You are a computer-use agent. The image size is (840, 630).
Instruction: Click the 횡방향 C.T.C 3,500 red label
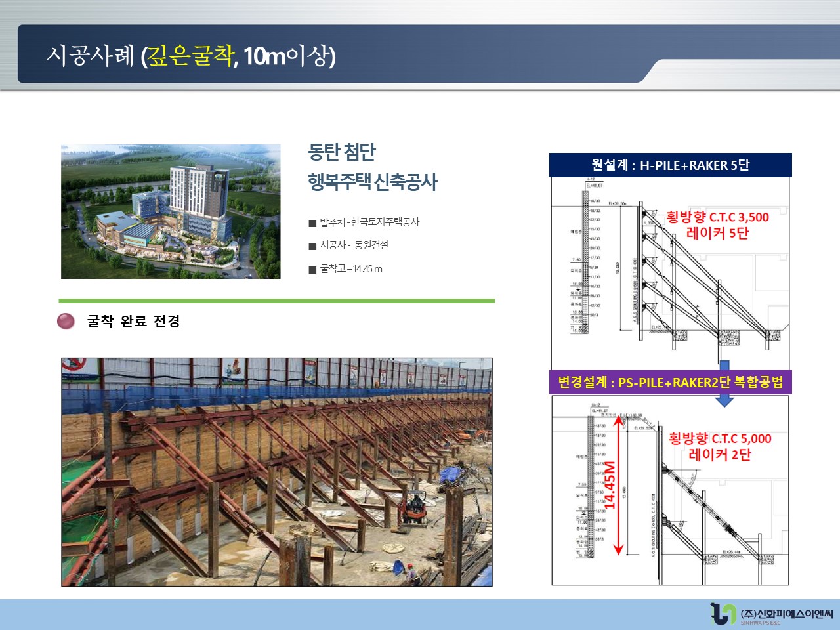tap(717, 217)
